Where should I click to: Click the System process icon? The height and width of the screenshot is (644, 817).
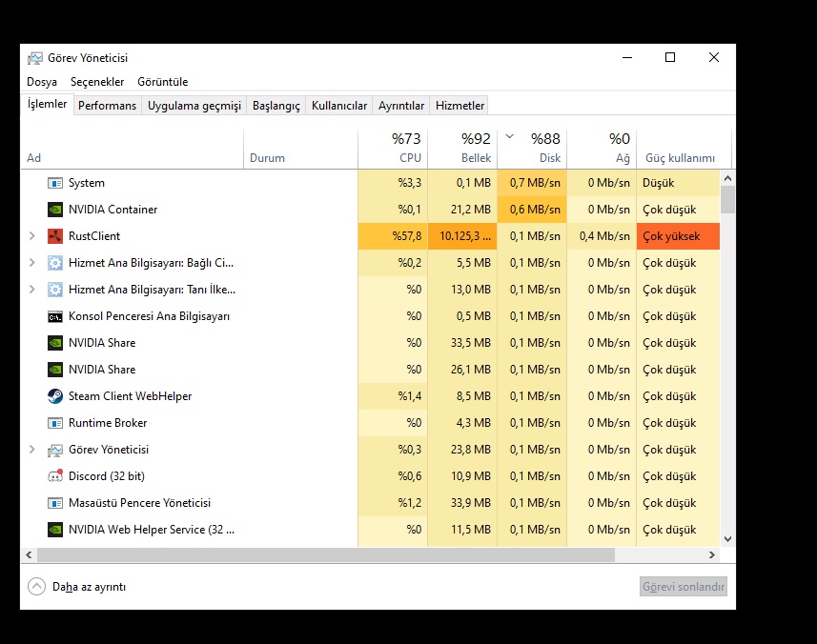pos(54,183)
